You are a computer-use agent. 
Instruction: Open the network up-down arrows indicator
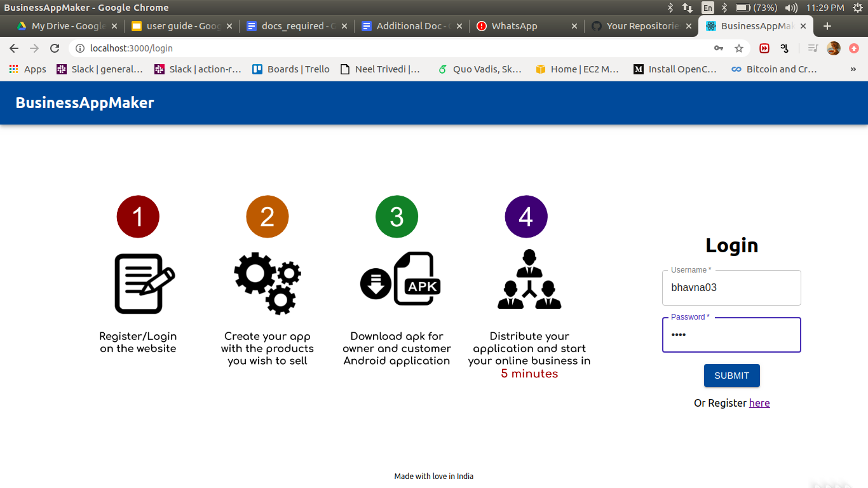[688, 8]
